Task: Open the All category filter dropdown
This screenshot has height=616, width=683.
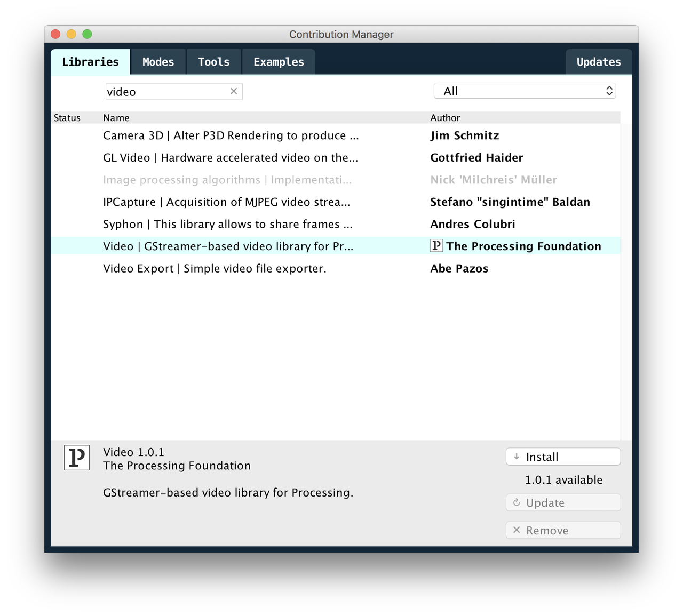Action: pos(525,91)
